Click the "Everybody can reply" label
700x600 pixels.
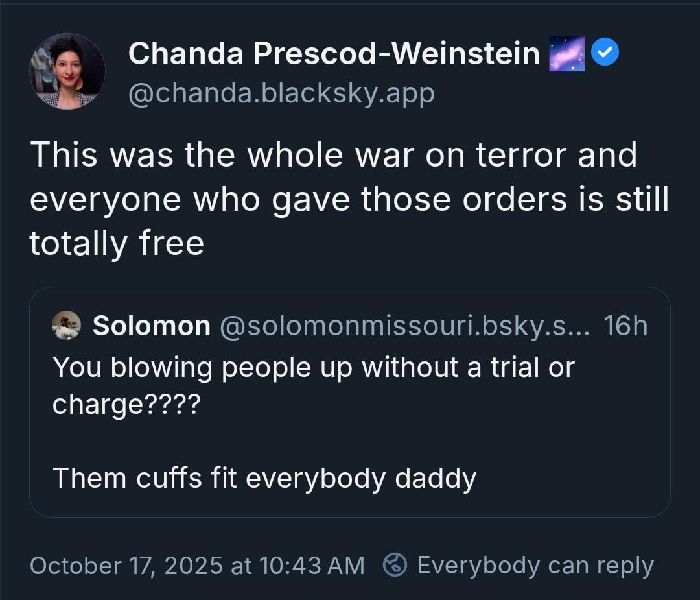pos(535,565)
